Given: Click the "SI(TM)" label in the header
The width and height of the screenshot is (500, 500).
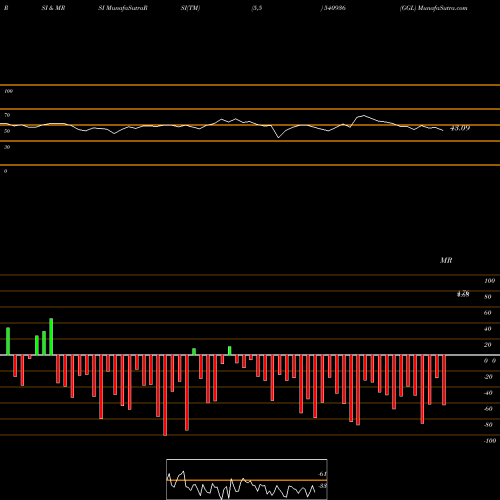Looking at the screenshot, I should (x=190, y=8).
